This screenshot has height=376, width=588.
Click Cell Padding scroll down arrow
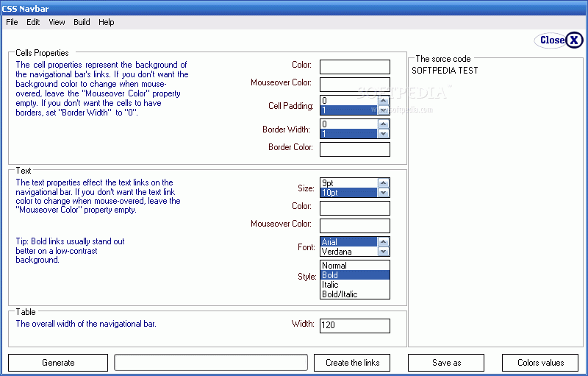pyautogui.click(x=383, y=110)
